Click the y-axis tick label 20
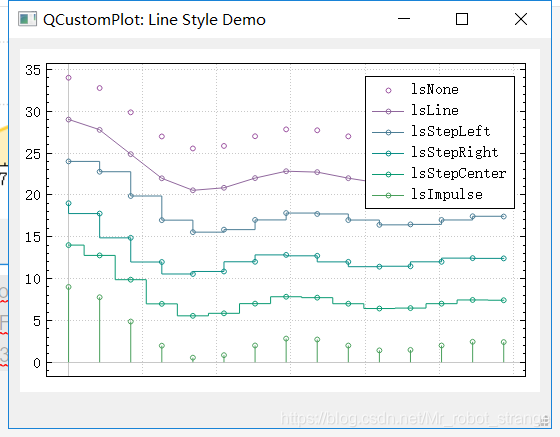560x437 pixels. pyautogui.click(x=33, y=195)
